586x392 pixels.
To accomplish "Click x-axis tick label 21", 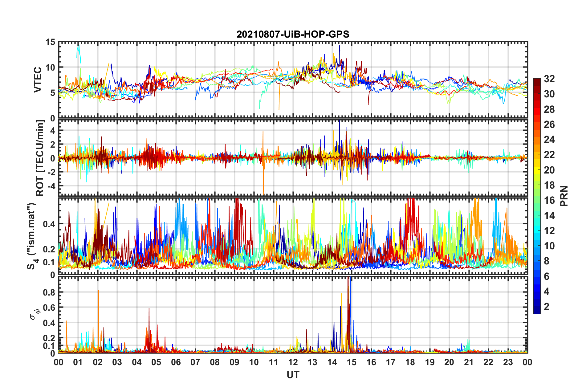I will click(x=469, y=362).
